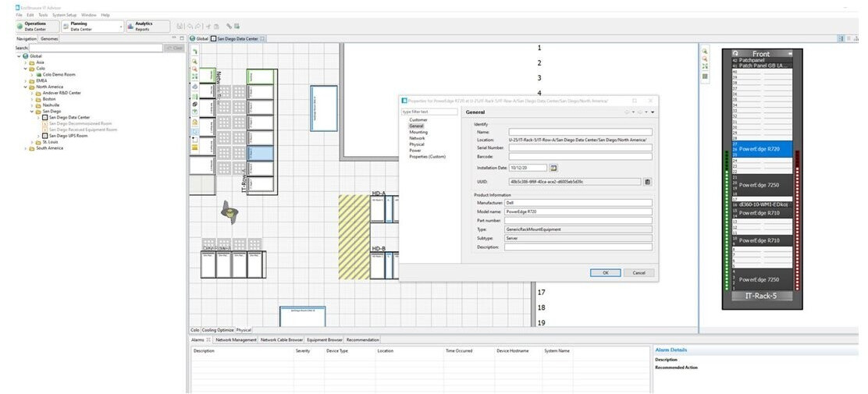Click the zoom in magnifier in layout toolbar

194,60
